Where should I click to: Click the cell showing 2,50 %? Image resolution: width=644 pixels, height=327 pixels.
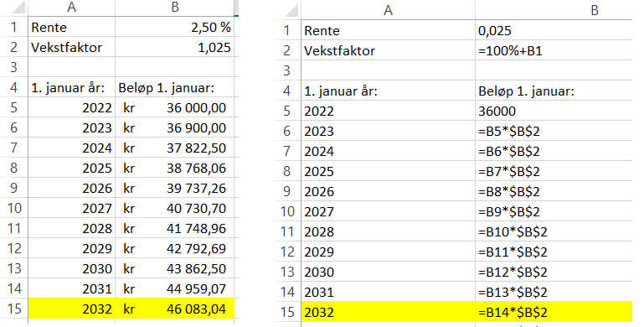pyautogui.click(x=175, y=27)
